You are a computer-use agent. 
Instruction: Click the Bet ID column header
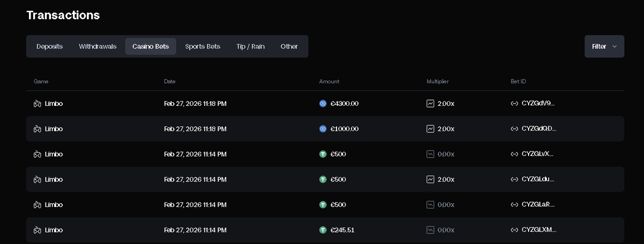coord(518,82)
